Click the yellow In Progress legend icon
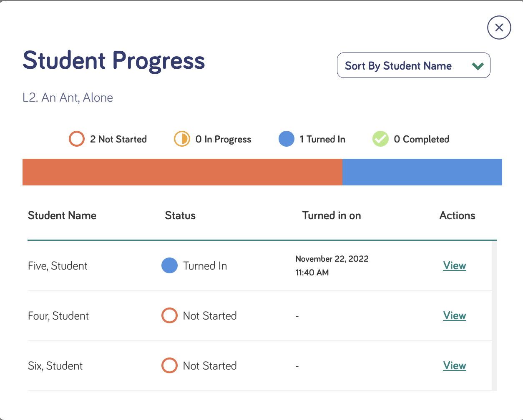Image resolution: width=523 pixels, height=420 pixels. [x=182, y=139]
